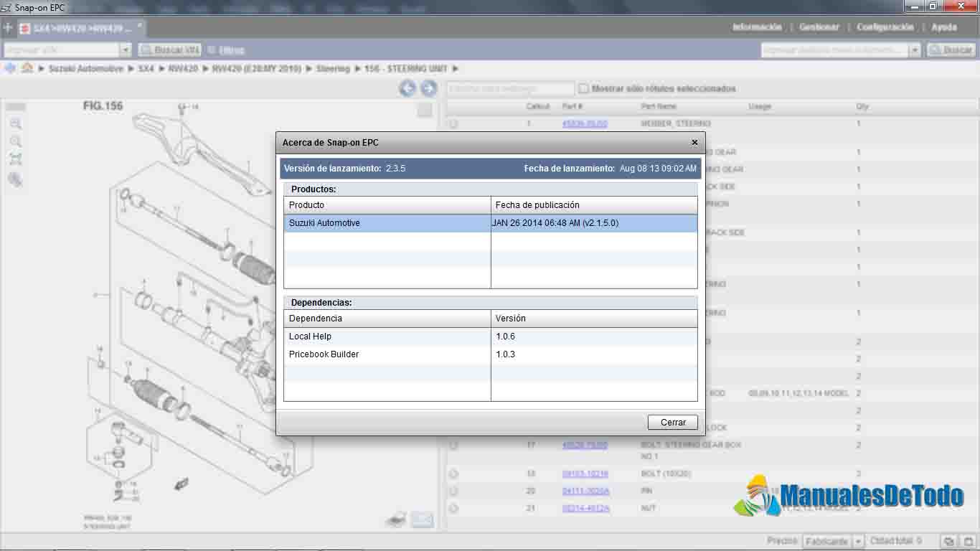Navigate to RW420 breadcrumb
Viewport: 980px width, 551px height.
click(x=183, y=69)
